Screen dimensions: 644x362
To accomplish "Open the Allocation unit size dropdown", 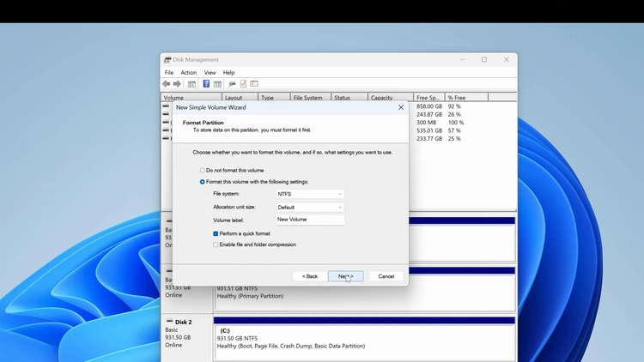I will (x=310, y=208).
